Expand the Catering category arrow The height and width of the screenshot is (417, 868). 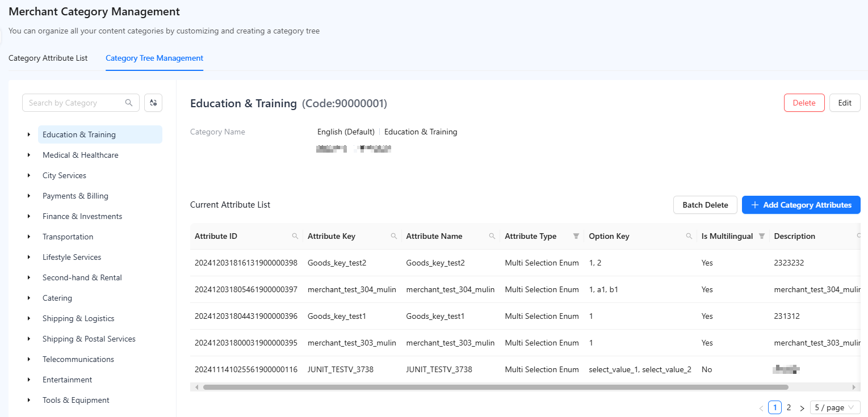pos(29,298)
